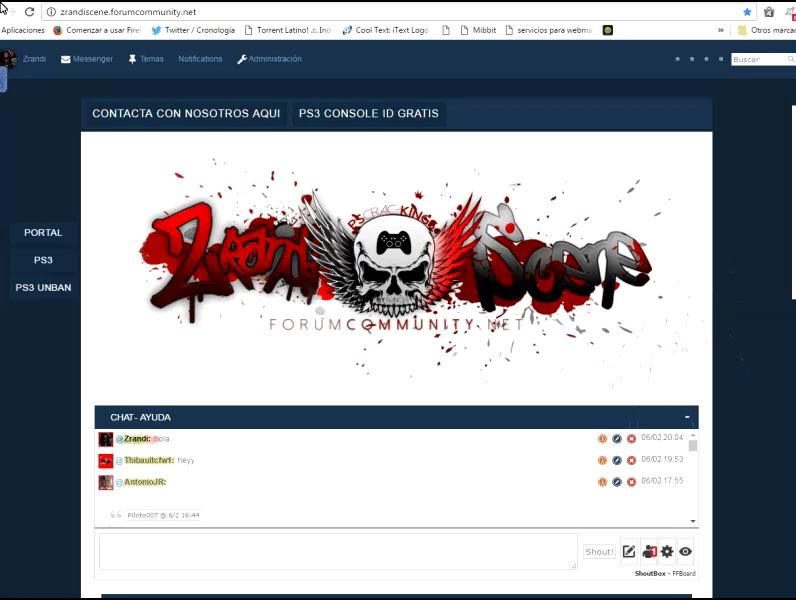Viewport: 796px width, 600px height.
Task: Open the Comenzar a usar Firefox bookmark
Action: pyautogui.click(x=97, y=30)
